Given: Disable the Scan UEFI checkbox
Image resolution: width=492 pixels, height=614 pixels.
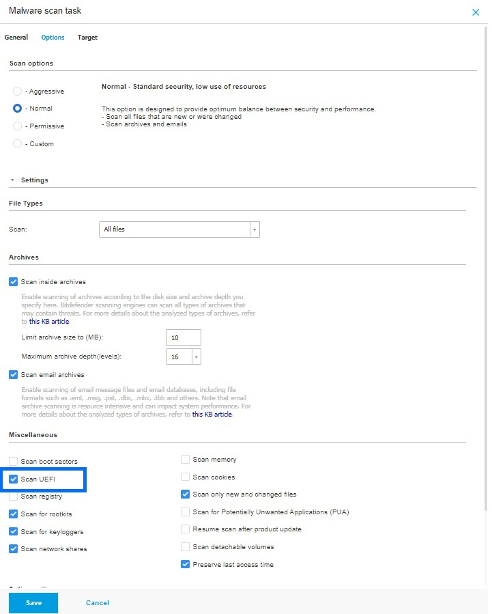Looking at the screenshot, I should tap(13, 479).
